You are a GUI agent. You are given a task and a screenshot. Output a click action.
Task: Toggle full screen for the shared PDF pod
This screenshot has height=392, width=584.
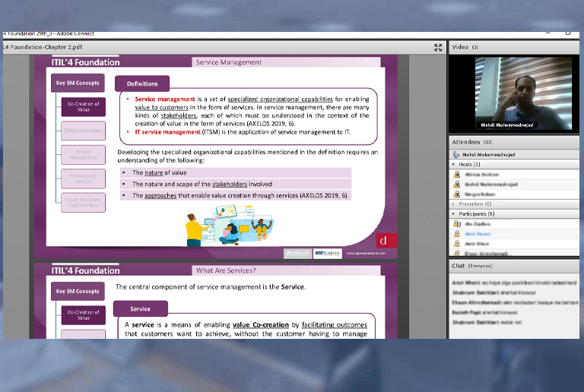click(x=438, y=47)
